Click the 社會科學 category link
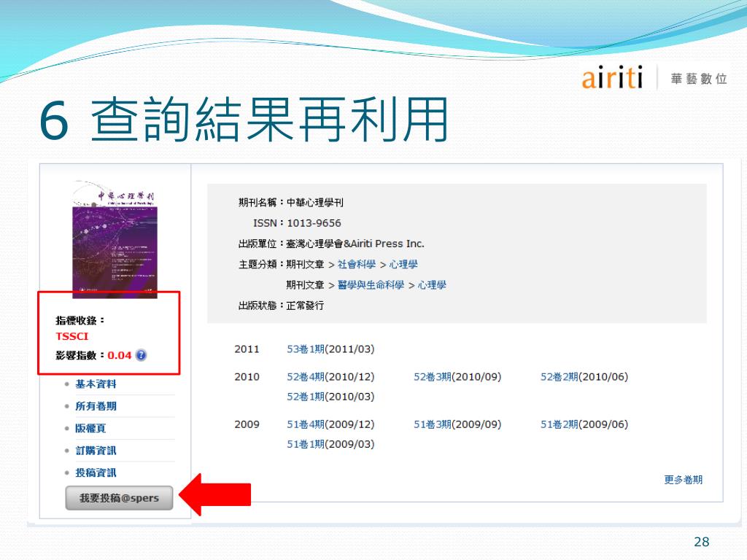The image size is (747, 560). [356, 264]
